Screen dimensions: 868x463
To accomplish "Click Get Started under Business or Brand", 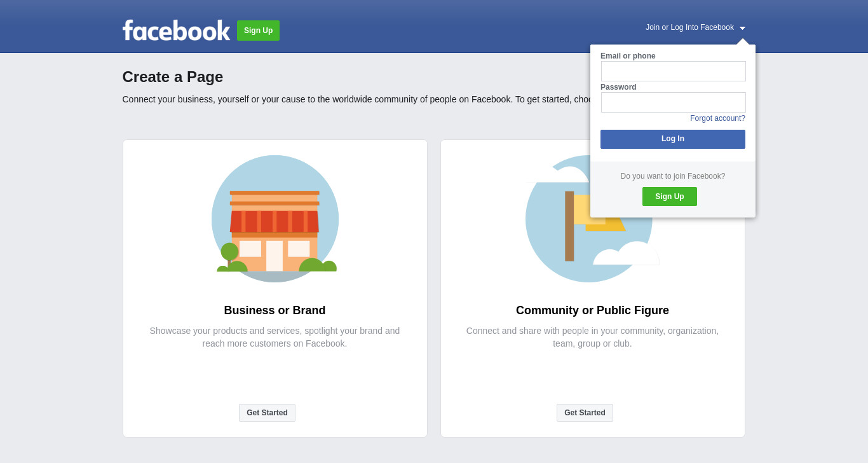I will pyautogui.click(x=267, y=413).
